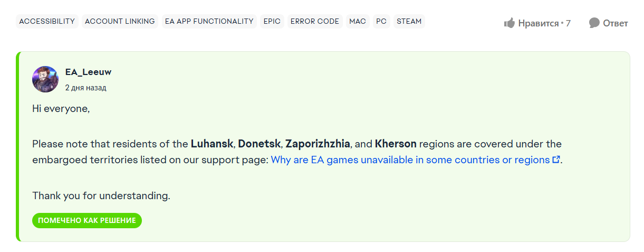
Task: Open the EA APP FUNCTIONALITY tag
Action: pyautogui.click(x=209, y=22)
